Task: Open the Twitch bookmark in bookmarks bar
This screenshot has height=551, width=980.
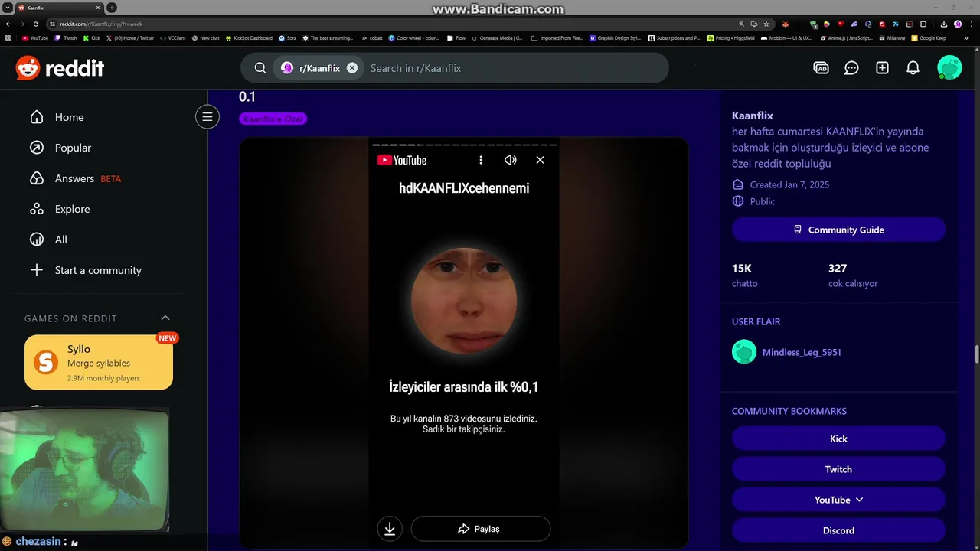Action: coord(66,37)
